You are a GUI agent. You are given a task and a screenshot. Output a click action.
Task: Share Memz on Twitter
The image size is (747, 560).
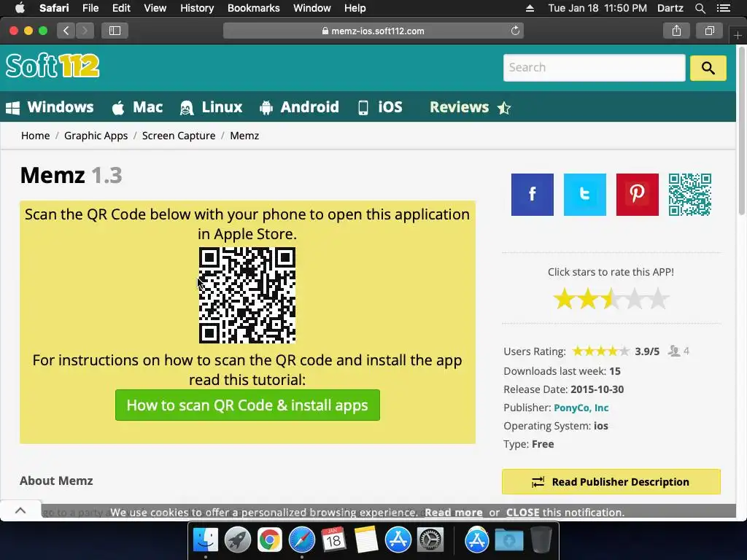point(584,194)
